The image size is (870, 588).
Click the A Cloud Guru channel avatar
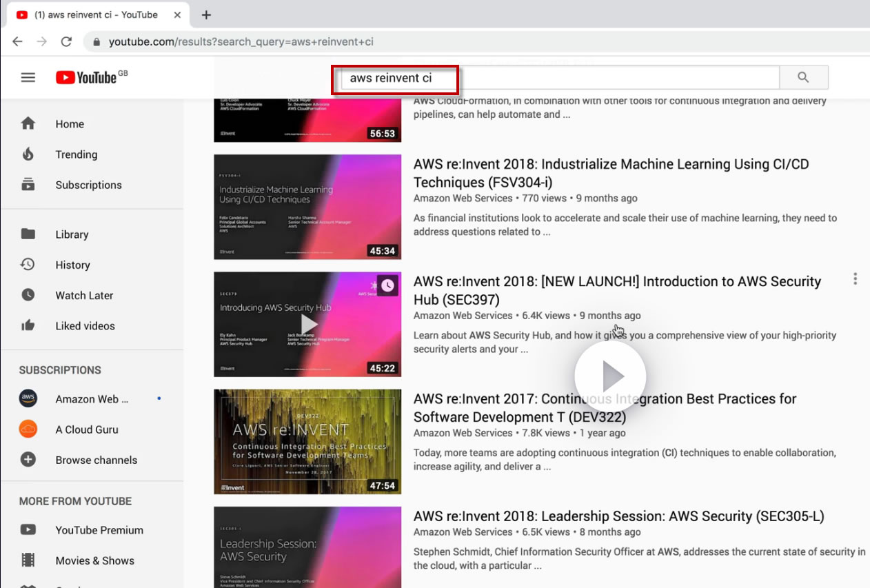(x=28, y=429)
